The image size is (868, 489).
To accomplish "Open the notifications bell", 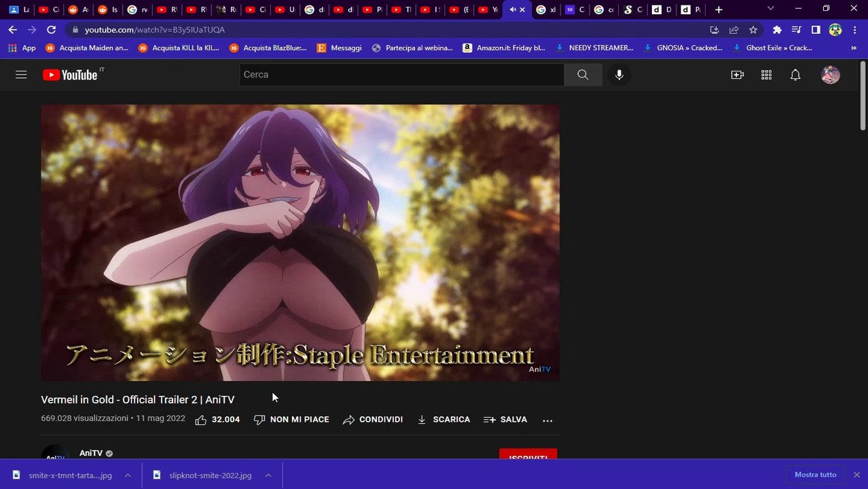I will click(795, 75).
